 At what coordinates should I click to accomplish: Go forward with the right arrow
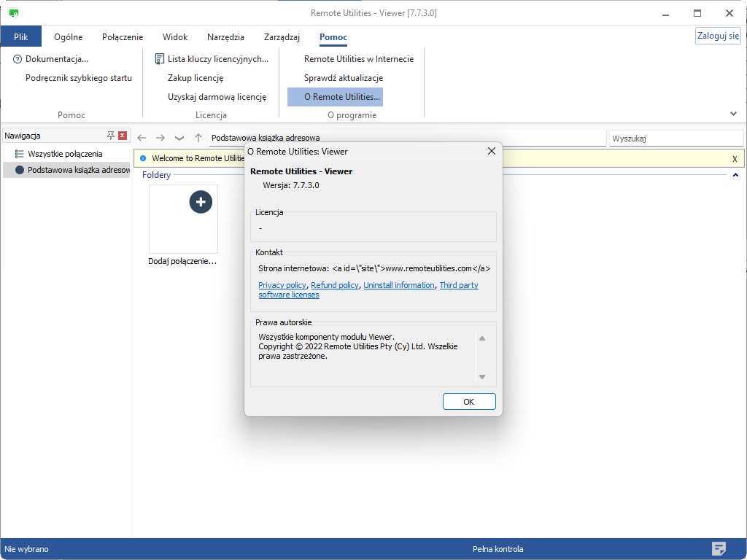click(x=160, y=138)
